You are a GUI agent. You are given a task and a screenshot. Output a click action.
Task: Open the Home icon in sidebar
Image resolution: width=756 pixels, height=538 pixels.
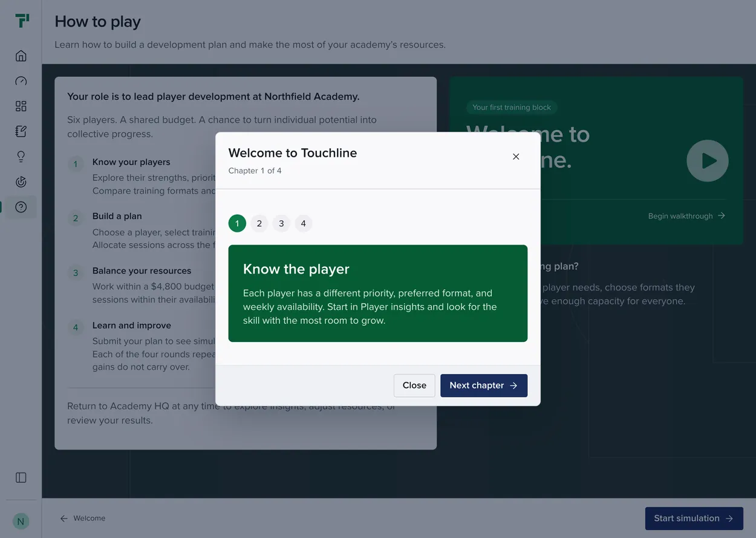(x=21, y=56)
